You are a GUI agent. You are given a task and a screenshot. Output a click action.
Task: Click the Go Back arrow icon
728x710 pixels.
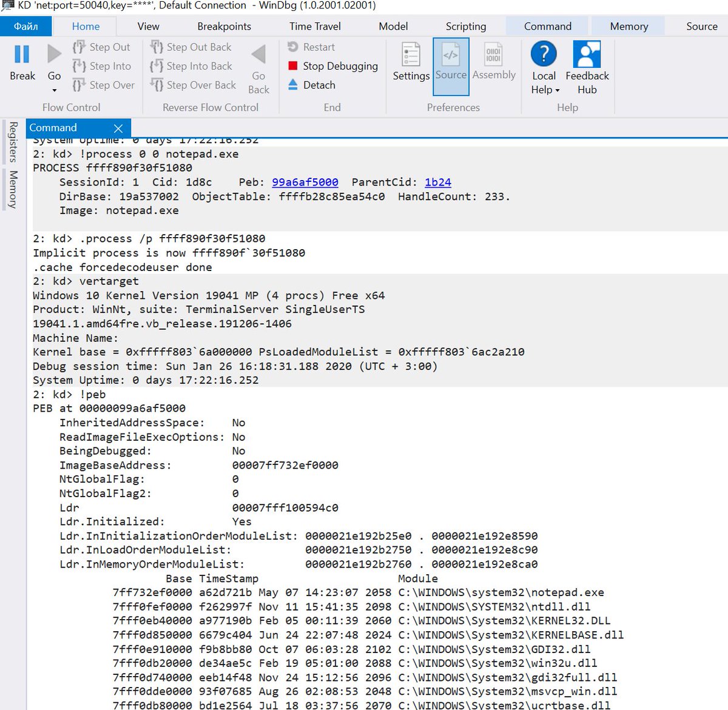tap(258, 55)
